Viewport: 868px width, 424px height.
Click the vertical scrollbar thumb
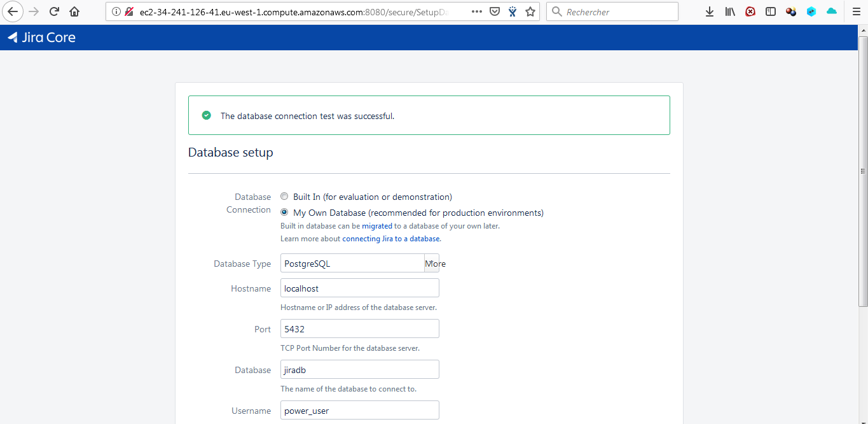point(863,171)
